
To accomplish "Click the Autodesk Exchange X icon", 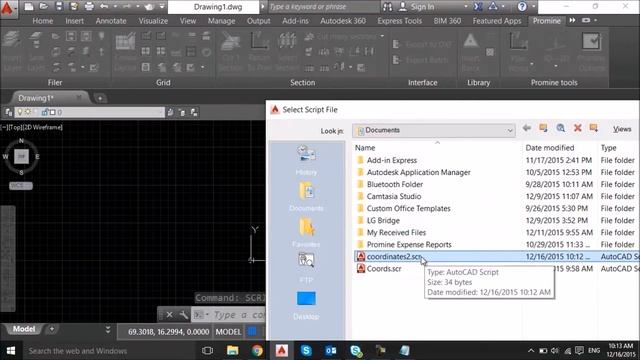I will [x=478, y=7].
